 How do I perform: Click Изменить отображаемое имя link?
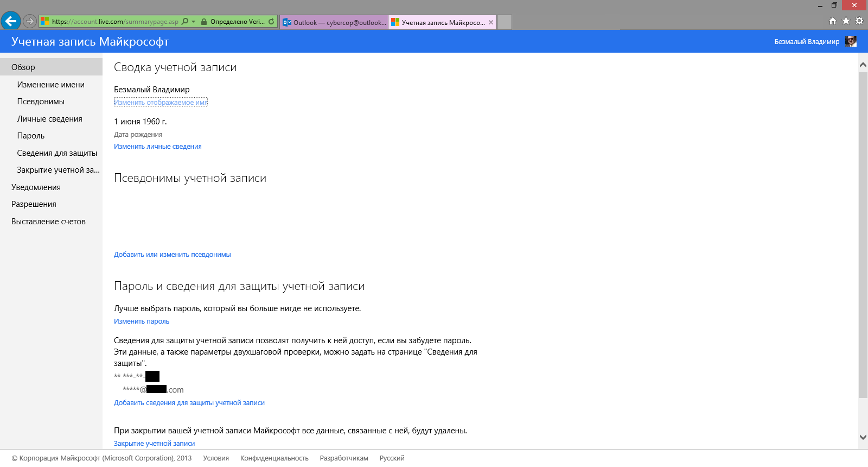pos(161,102)
